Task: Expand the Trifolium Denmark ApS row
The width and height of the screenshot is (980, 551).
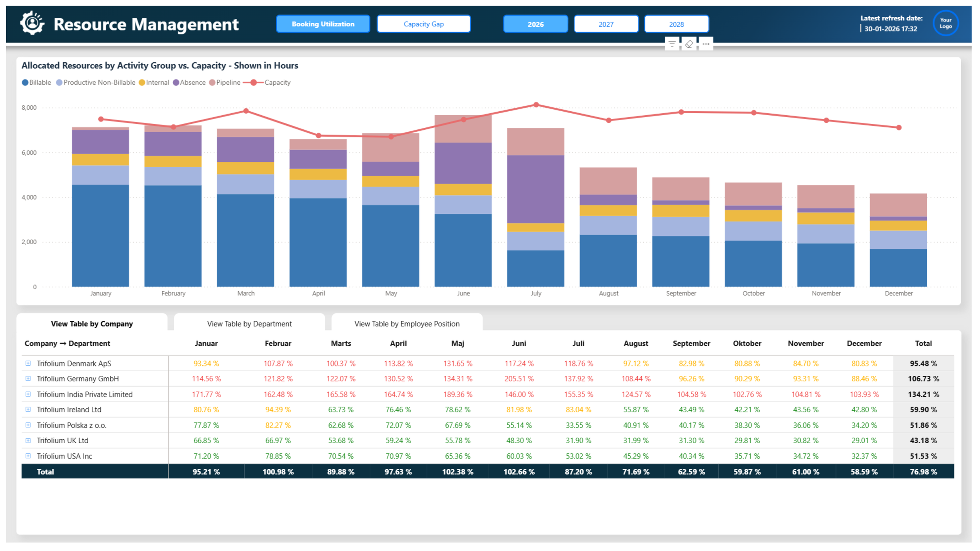Action: pos(28,363)
